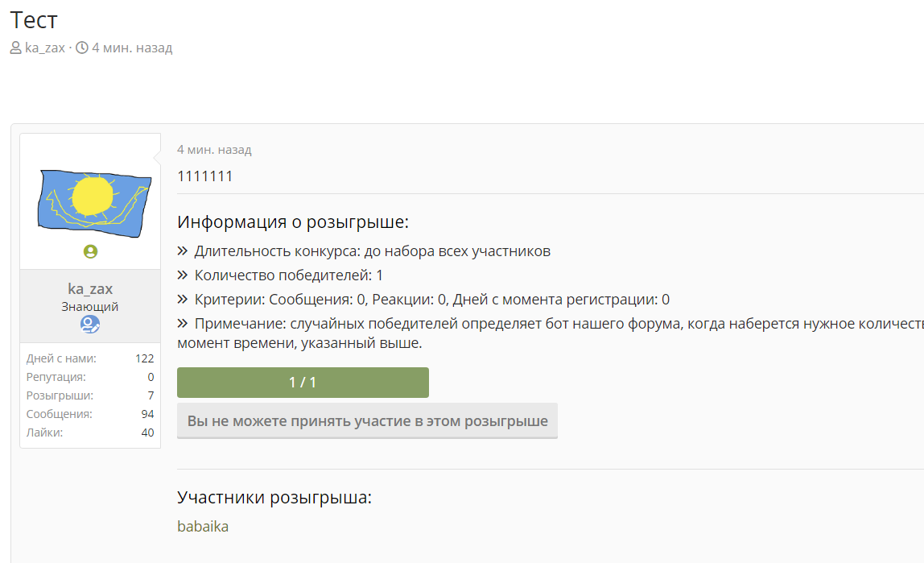Screen dimensions: 924x563
Task: Click the chevron bullet before Примечание
Action: click(x=183, y=324)
